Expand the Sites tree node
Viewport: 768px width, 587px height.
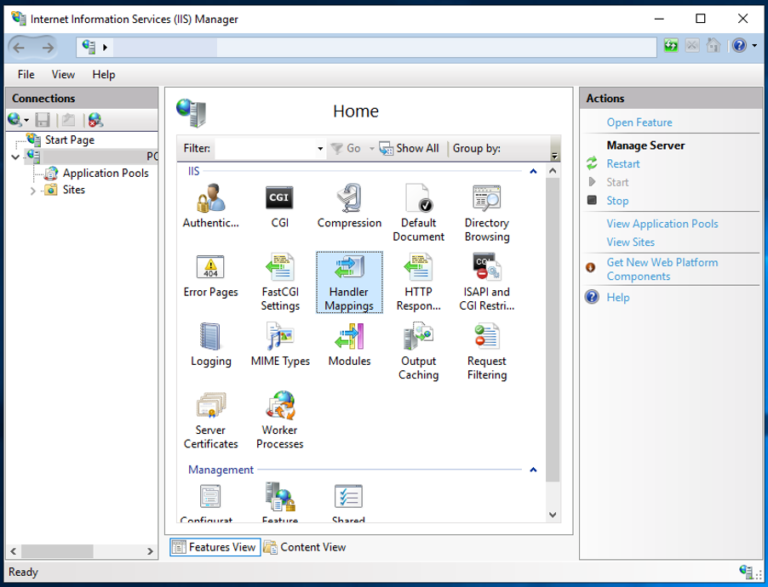point(32,191)
